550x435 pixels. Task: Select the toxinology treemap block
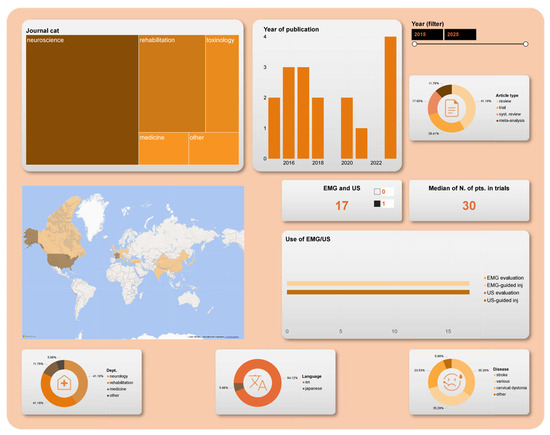222,83
